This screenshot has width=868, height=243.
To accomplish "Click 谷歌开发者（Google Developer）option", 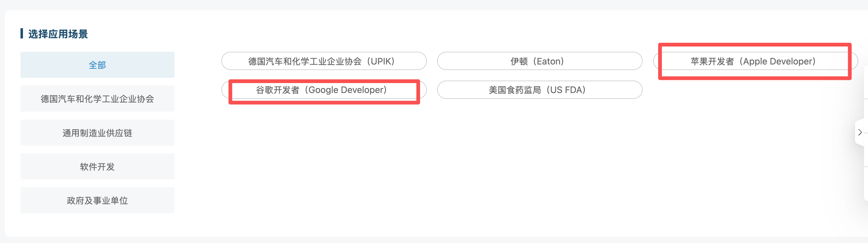I will click(x=324, y=90).
